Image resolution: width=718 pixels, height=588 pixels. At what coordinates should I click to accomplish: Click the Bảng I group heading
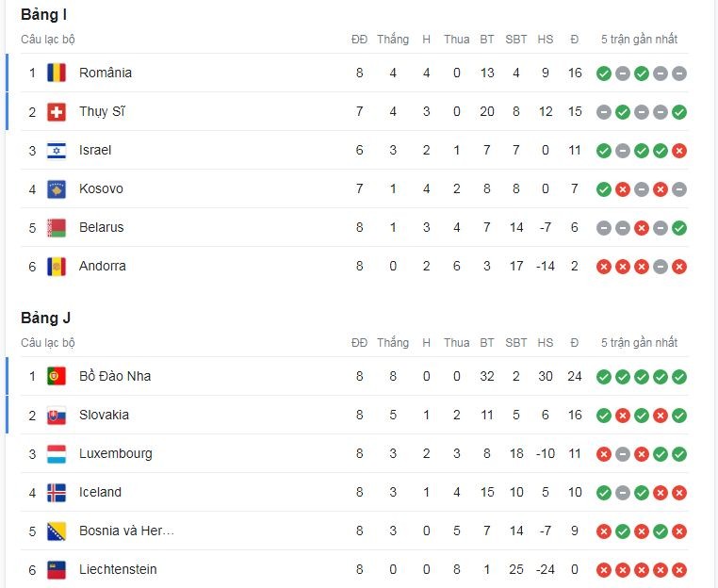coord(43,15)
